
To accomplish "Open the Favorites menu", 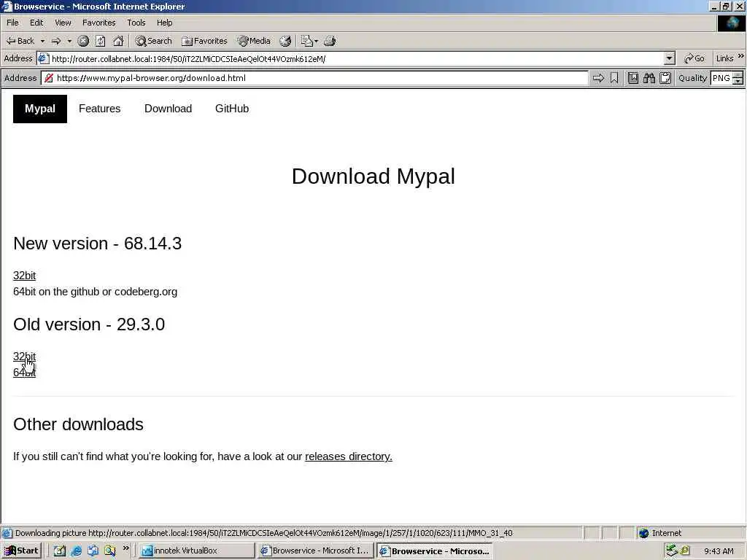I will point(98,23).
